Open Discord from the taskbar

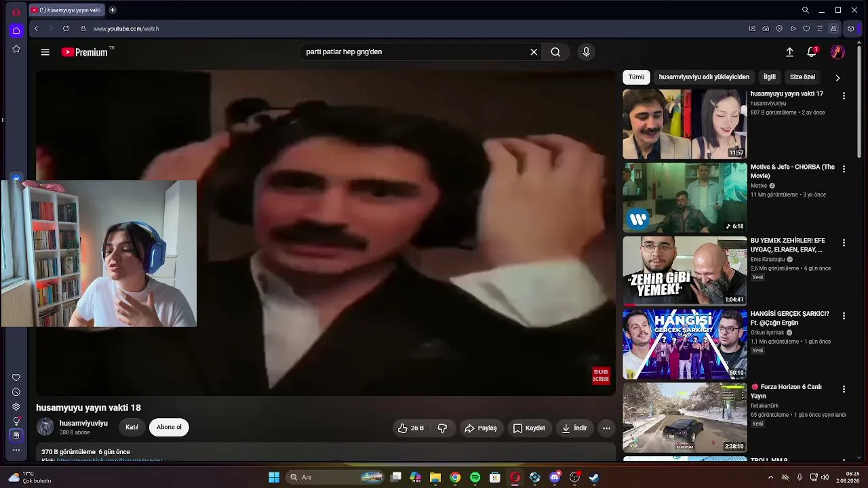[x=555, y=477]
